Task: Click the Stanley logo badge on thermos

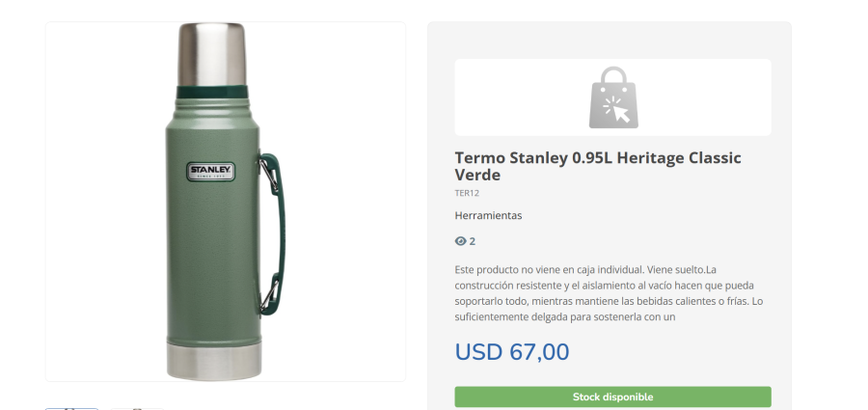Action: click(x=210, y=172)
